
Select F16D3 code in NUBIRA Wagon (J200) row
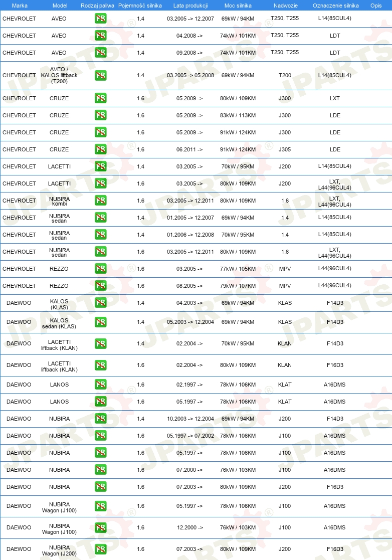pyautogui.click(x=335, y=549)
